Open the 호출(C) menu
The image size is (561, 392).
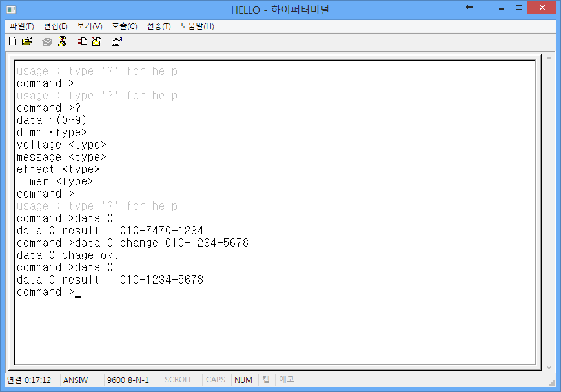tap(124, 26)
